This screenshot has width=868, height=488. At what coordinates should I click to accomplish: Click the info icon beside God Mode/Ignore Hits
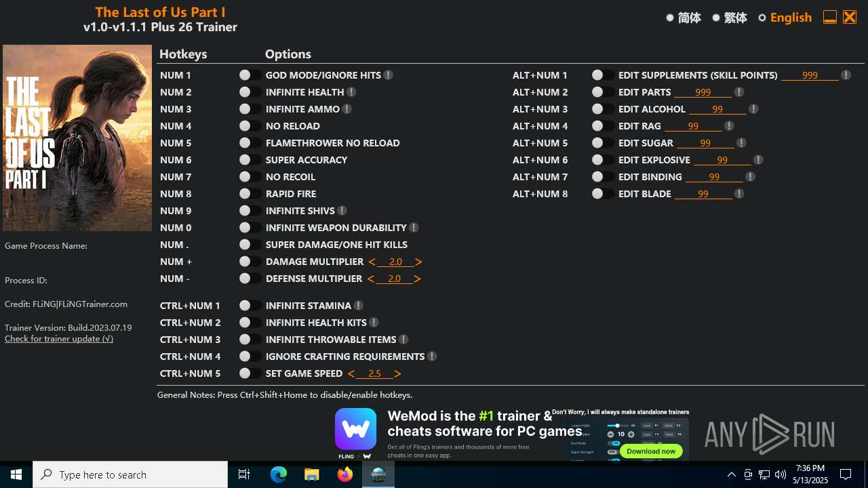pos(388,75)
